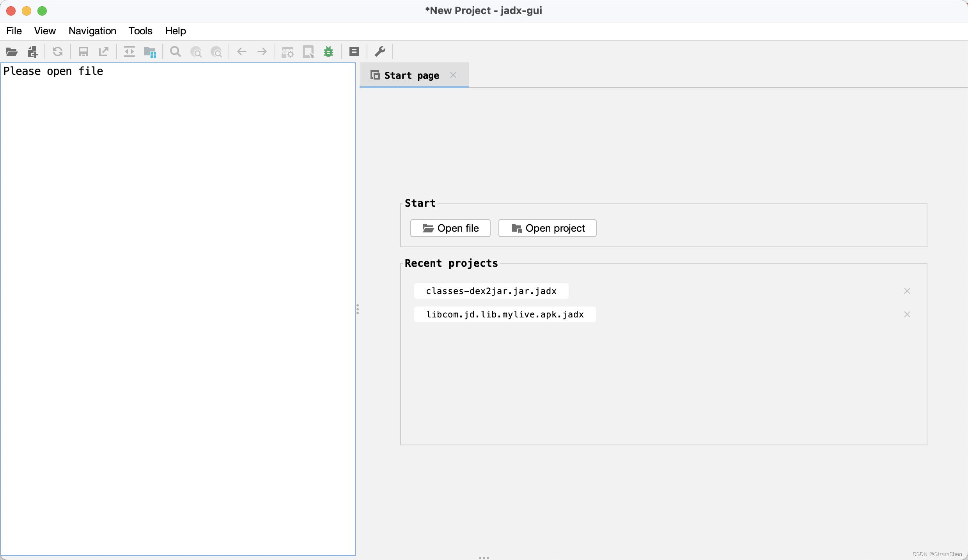Viewport: 968px width, 560px height.
Task: Click the yellow minimize window button
Action: (27, 11)
